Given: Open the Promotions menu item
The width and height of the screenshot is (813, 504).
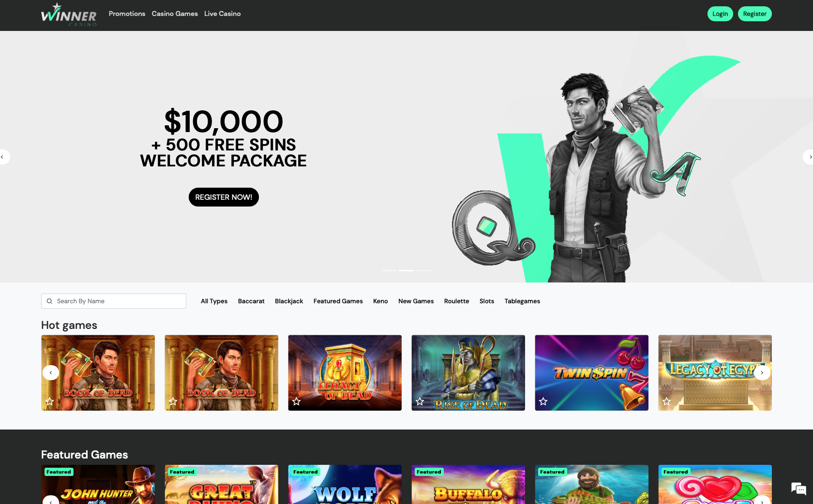Looking at the screenshot, I should (x=127, y=14).
